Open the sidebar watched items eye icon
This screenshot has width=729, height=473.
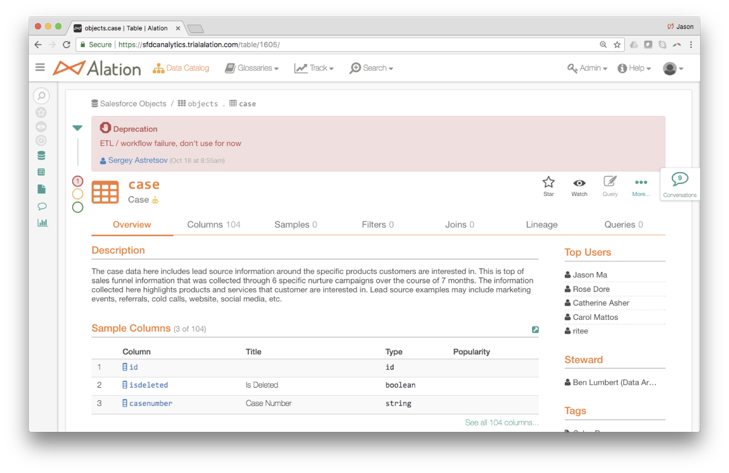point(41,127)
